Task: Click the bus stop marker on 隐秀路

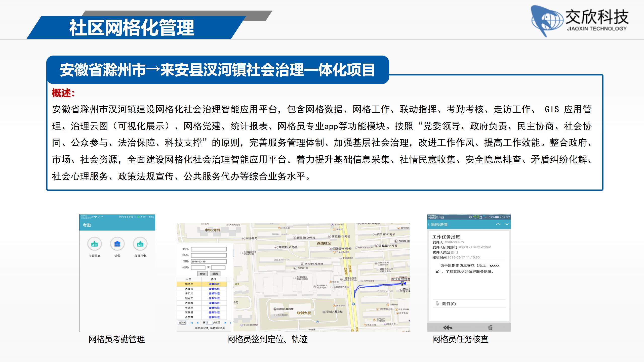Action: (x=353, y=304)
